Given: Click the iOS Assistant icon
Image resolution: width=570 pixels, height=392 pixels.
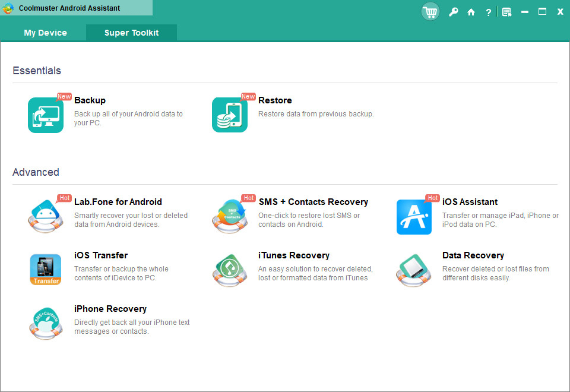Looking at the screenshot, I should [414, 217].
